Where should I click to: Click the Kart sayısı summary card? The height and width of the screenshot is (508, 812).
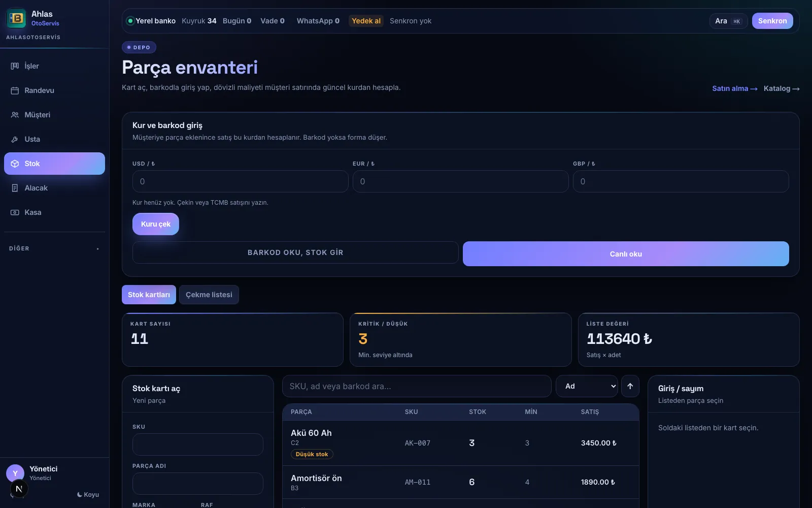pyautogui.click(x=232, y=339)
